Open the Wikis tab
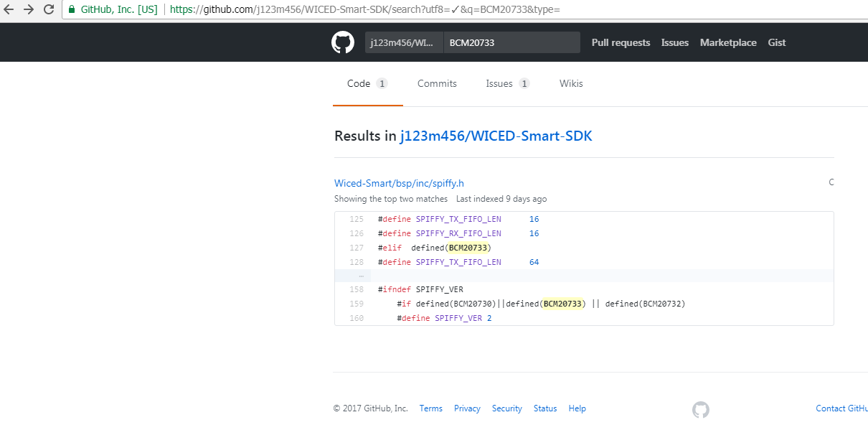The image size is (868, 430). pyautogui.click(x=571, y=83)
